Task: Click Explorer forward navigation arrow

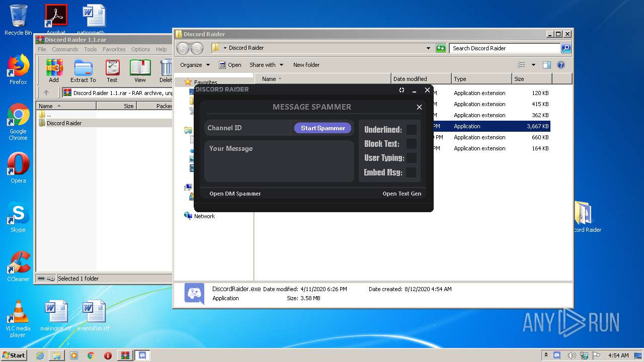Action: (197, 48)
